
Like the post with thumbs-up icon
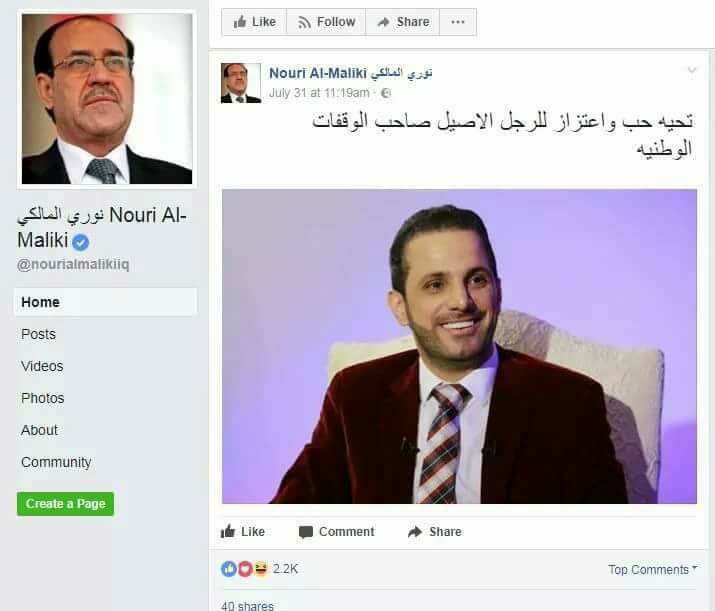(243, 532)
